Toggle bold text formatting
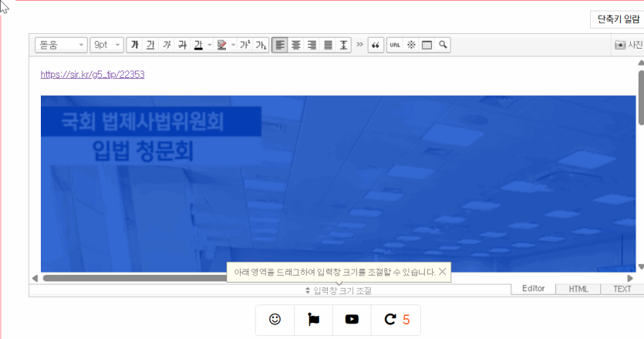This screenshot has width=644, height=339. click(135, 45)
